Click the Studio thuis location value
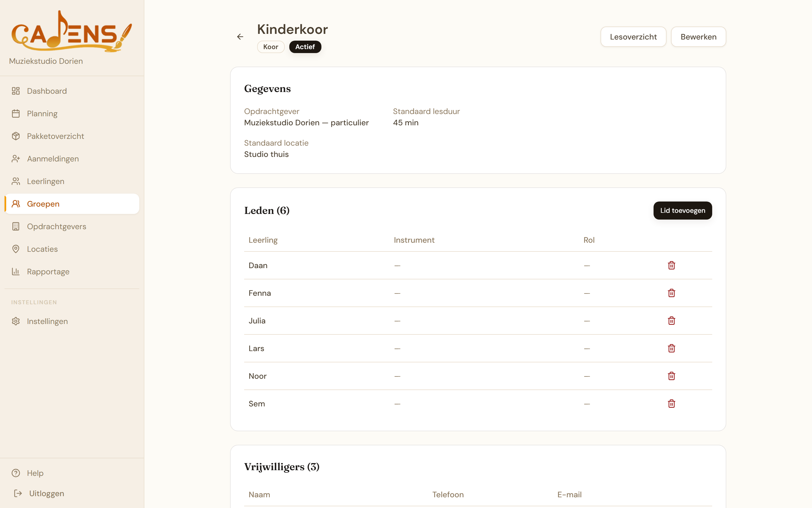Screen dimensions: 812x508 266,154
